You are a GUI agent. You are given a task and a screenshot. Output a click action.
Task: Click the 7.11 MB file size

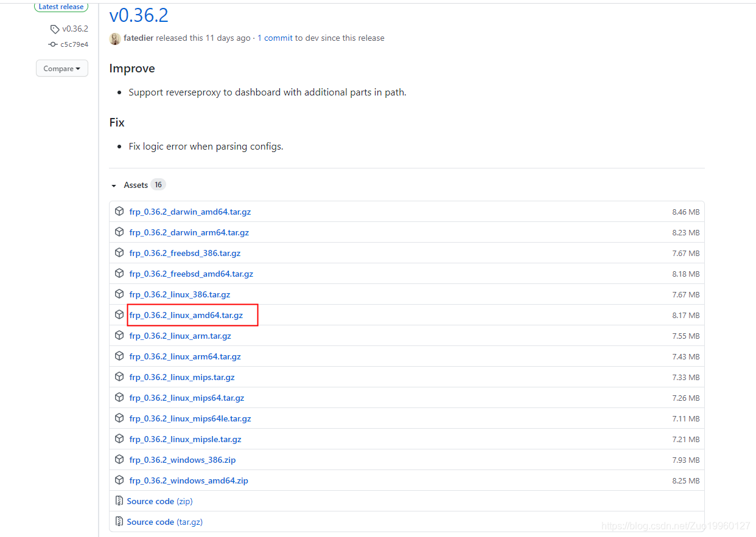[686, 419]
